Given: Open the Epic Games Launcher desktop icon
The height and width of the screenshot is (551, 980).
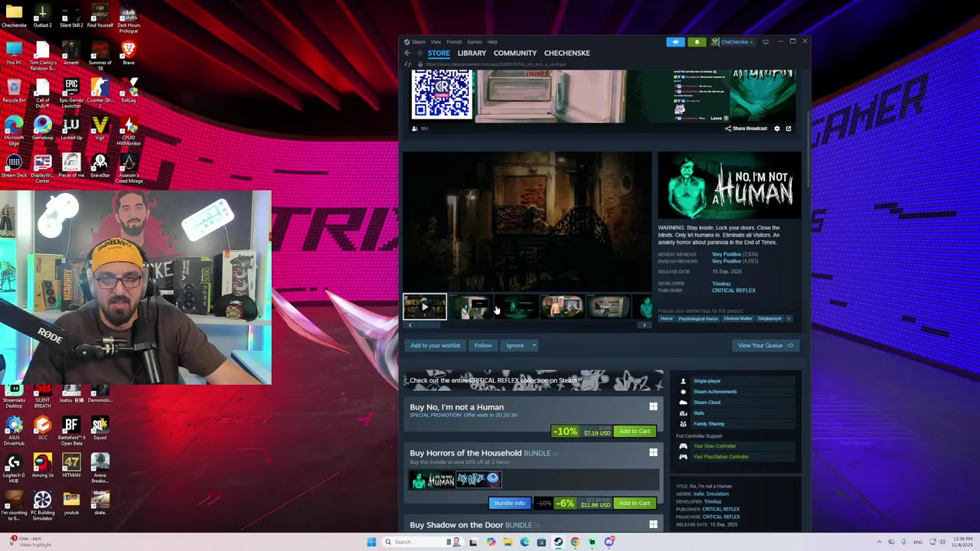Looking at the screenshot, I should pos(71,93).
